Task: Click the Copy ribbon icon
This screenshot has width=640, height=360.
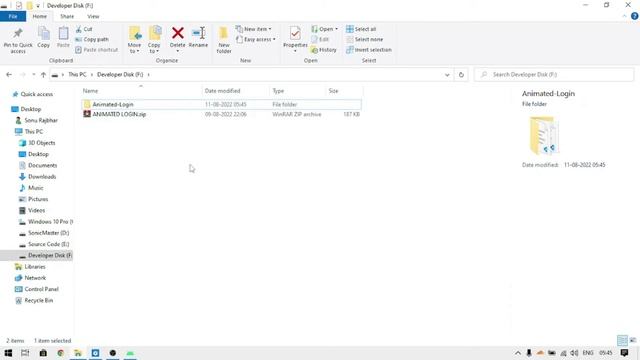Action: click(x=44, y=38)
